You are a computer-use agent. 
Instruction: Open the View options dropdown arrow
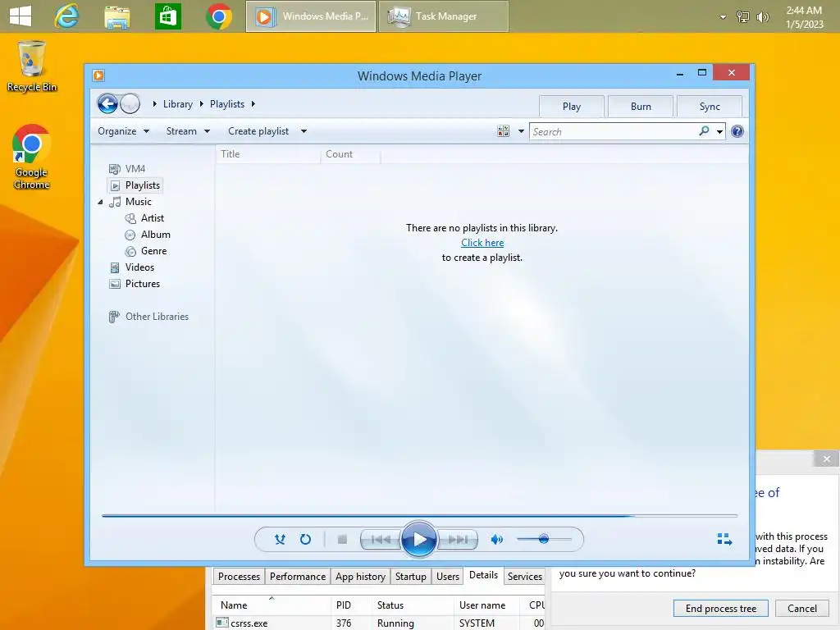(x=521, y=131)
